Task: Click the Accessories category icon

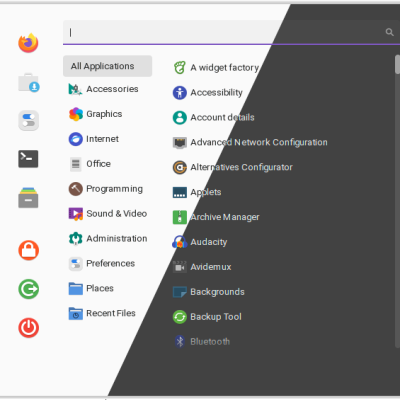Action: (x=75, y=89)
